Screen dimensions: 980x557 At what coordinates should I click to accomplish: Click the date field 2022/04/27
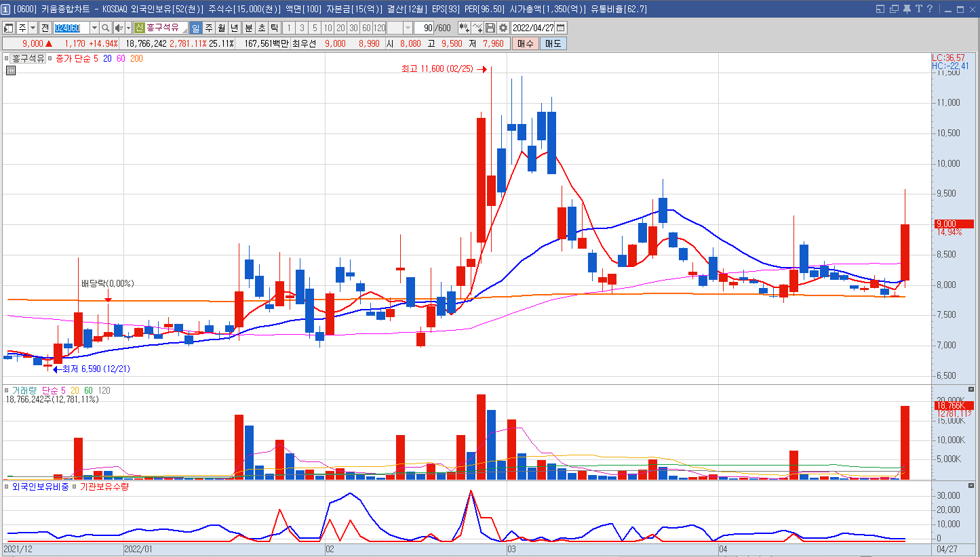pyautogui.click(x=533, y=28)
